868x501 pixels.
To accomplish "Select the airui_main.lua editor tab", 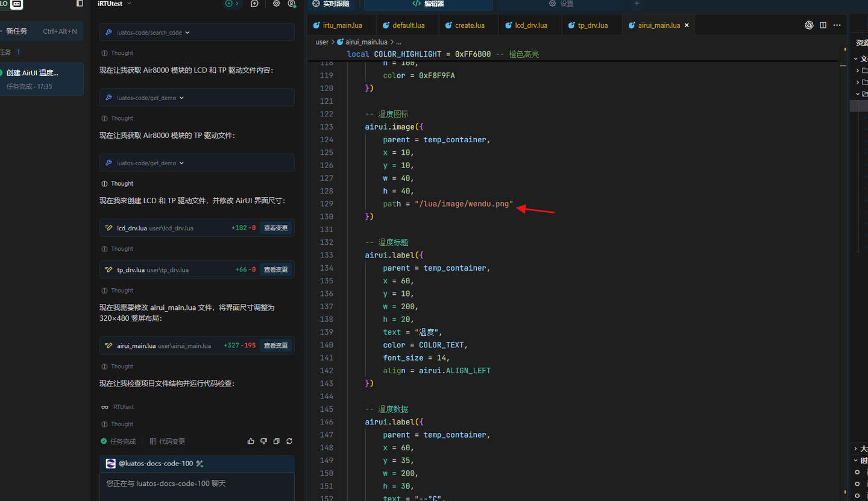I will pos(659,25).
